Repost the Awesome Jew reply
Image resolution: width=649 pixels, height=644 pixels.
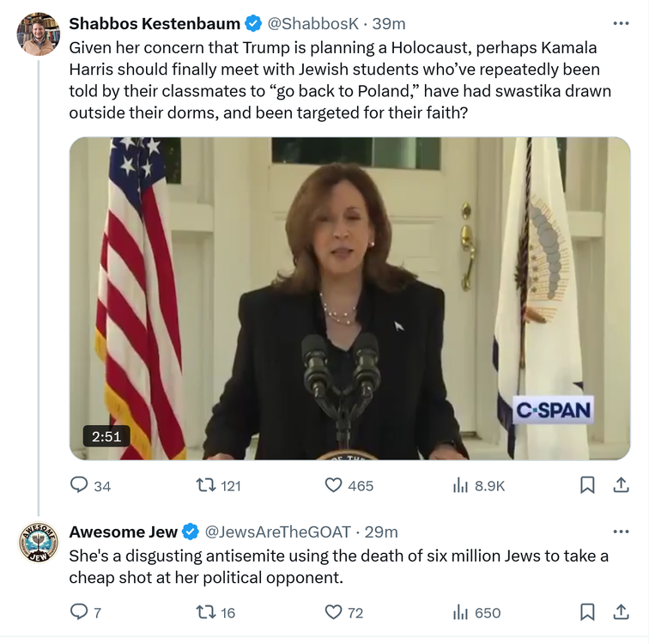click(206, 612)
